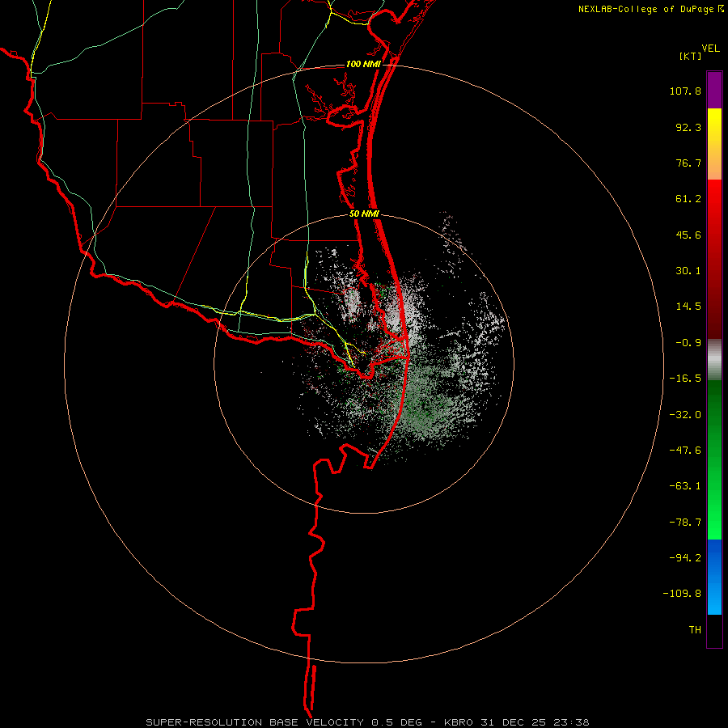The image size is (728, 728).
Task: Click the VEL legend title
Action: pyautogui.click(x=710, y=49)
